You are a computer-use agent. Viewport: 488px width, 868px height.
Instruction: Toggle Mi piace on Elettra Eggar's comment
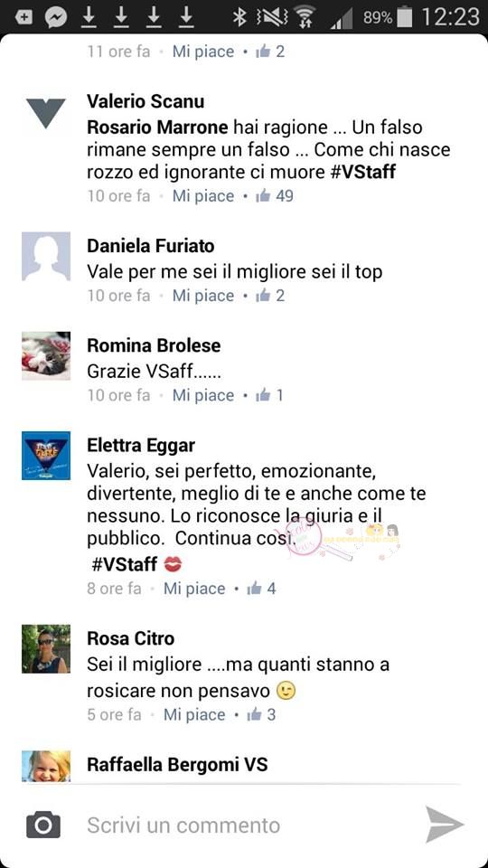194,589
